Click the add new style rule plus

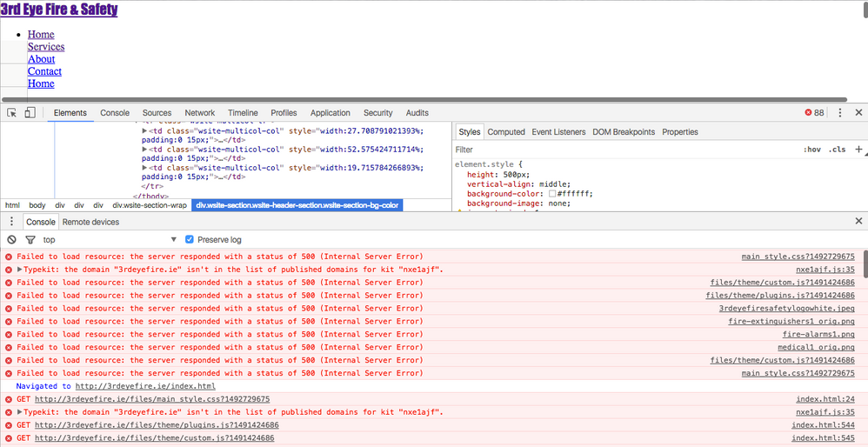[858, 150]
